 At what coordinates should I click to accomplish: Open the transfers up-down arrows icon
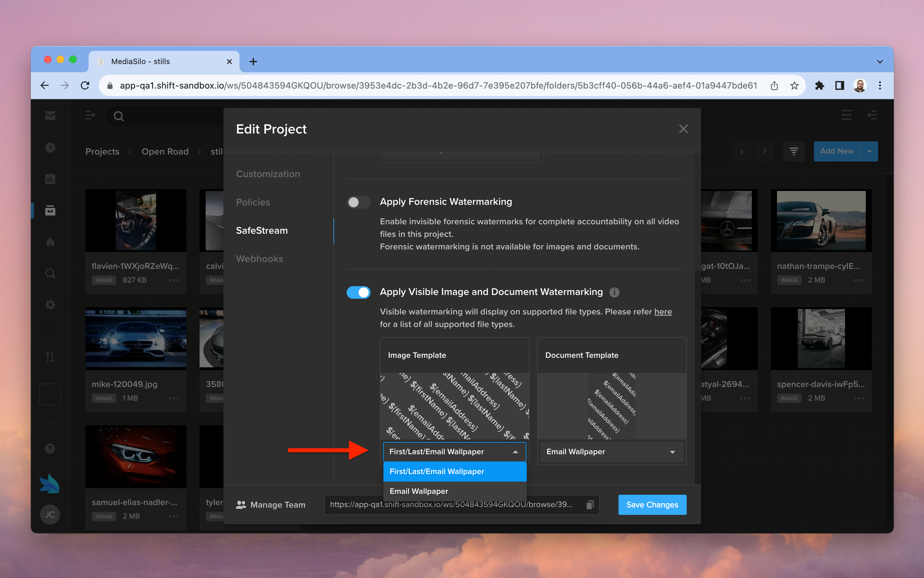[x=50, y=357]
